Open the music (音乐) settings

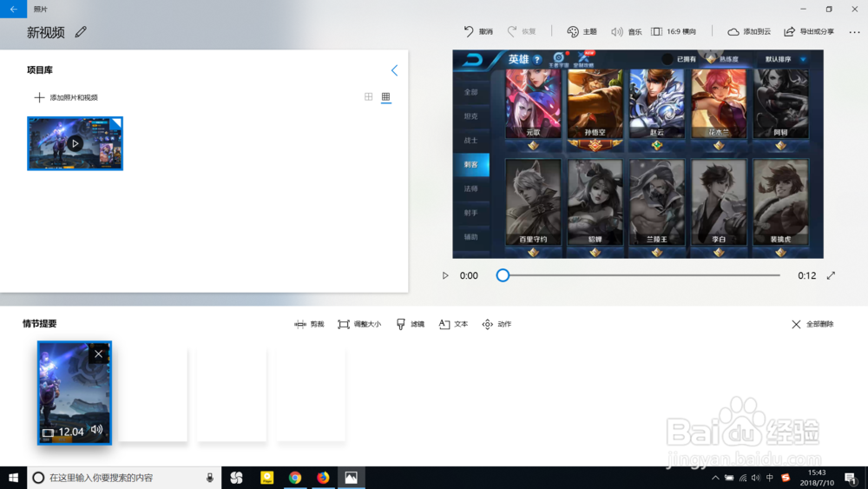[626, 31]
